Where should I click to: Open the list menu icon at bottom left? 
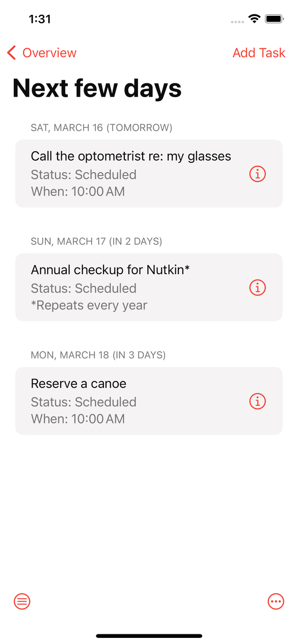(22, 601)
